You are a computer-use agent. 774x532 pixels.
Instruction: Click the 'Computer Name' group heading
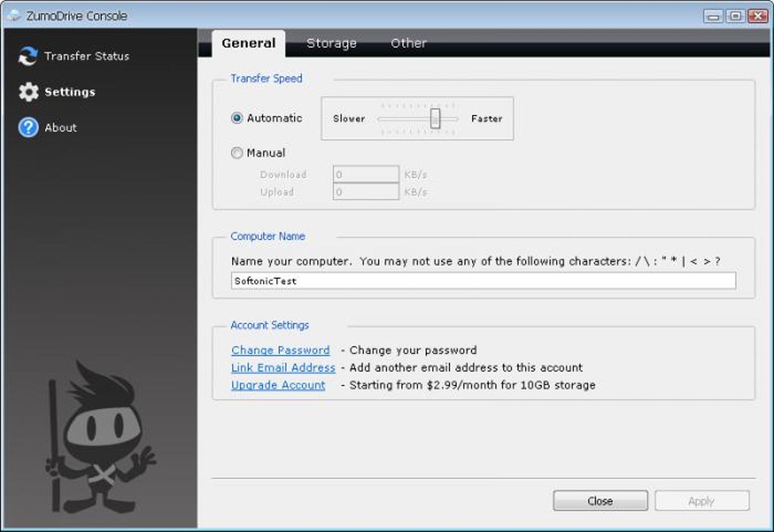click(x=268, y=236)
